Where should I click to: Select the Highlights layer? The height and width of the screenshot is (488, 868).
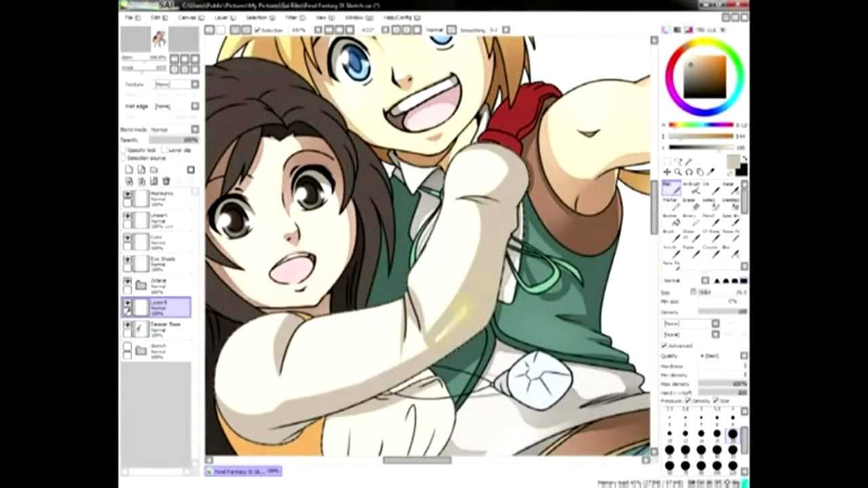coord(157,198)
